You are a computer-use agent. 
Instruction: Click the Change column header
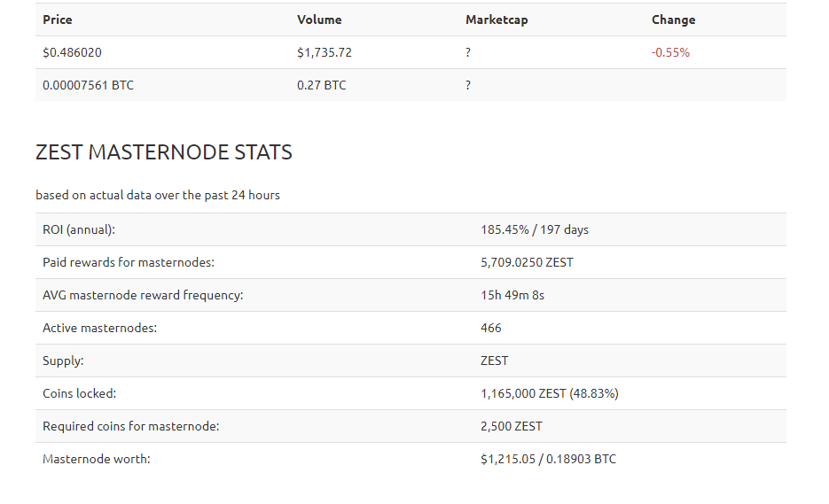tap(673, 19)
